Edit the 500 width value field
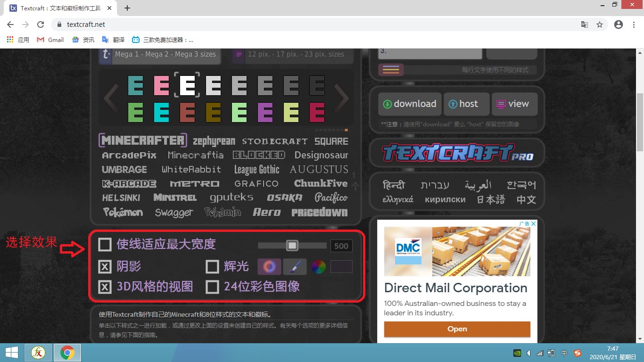 pyautogui.click(x=341, y=246)
